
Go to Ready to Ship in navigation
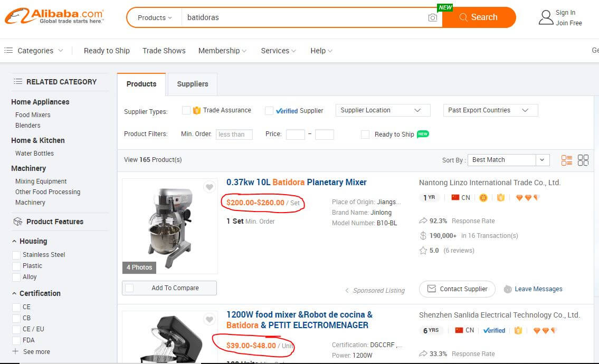tap(107, 51)
